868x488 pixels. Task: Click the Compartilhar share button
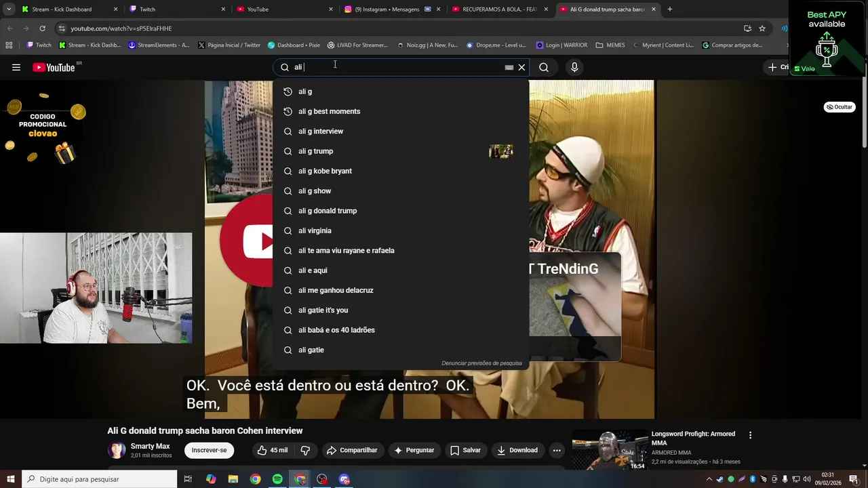[352, 450]
